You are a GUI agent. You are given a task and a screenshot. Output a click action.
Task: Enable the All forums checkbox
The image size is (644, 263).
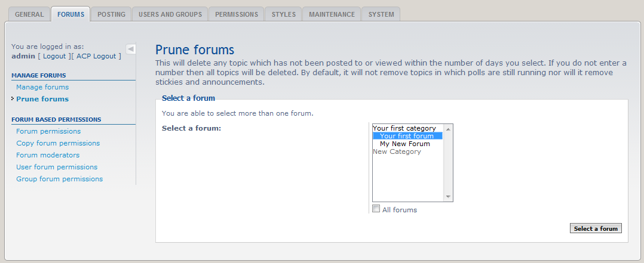(x=376, y=209)
